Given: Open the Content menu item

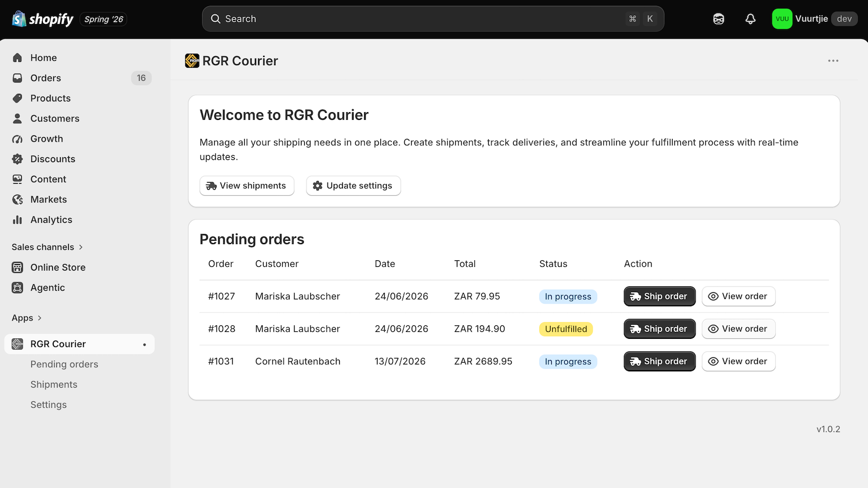Looking at the screenshot, I should coord(79,179).
